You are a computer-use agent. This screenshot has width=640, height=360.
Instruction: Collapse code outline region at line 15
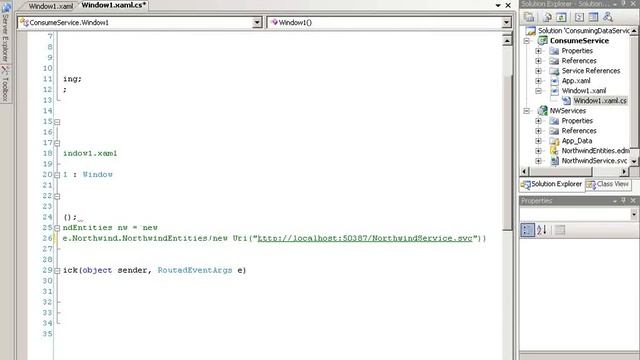(x=57, y=122)
